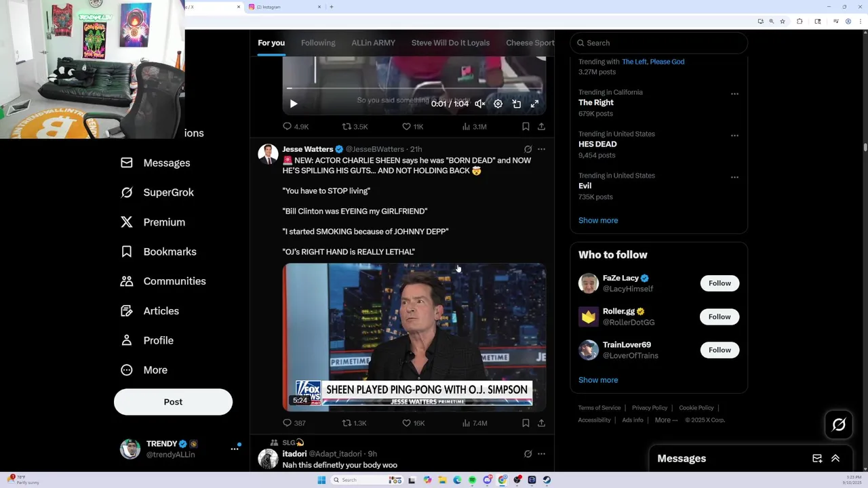Open Bookmarks in the sidebar
Screen dimensions: 868x488
(x=159, y=251)
